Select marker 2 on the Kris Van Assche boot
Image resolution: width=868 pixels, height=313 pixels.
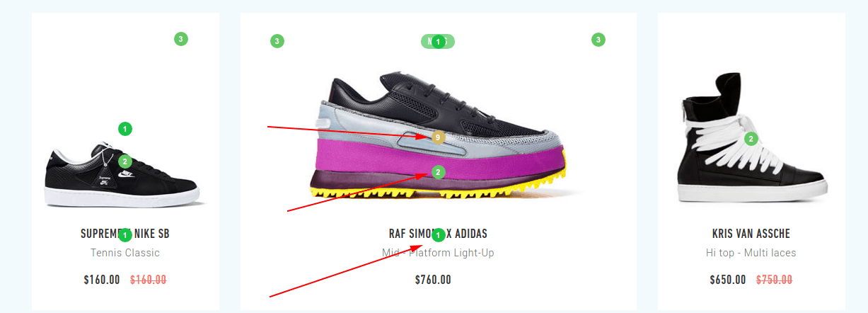(751, 139)
